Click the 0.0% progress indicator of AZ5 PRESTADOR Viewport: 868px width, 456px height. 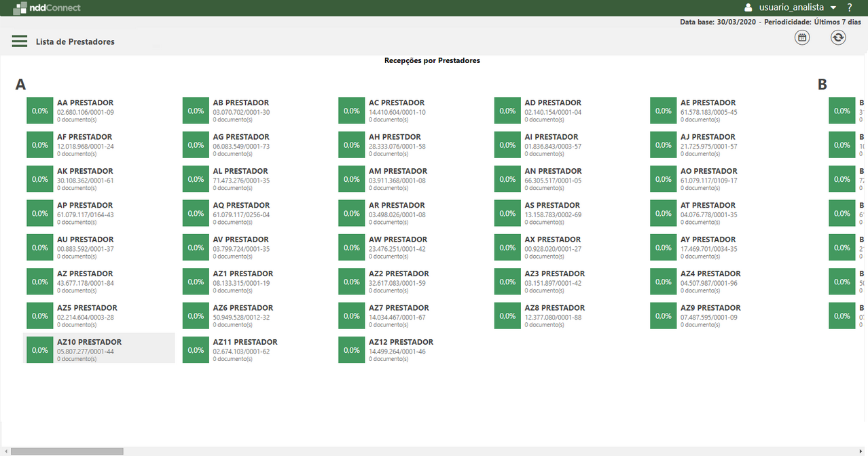39,315
